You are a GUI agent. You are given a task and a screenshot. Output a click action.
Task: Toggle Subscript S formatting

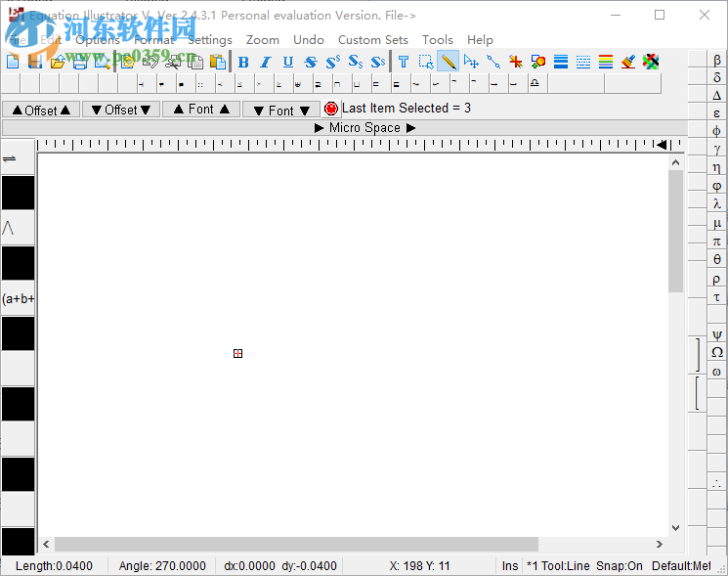(355, 62)
